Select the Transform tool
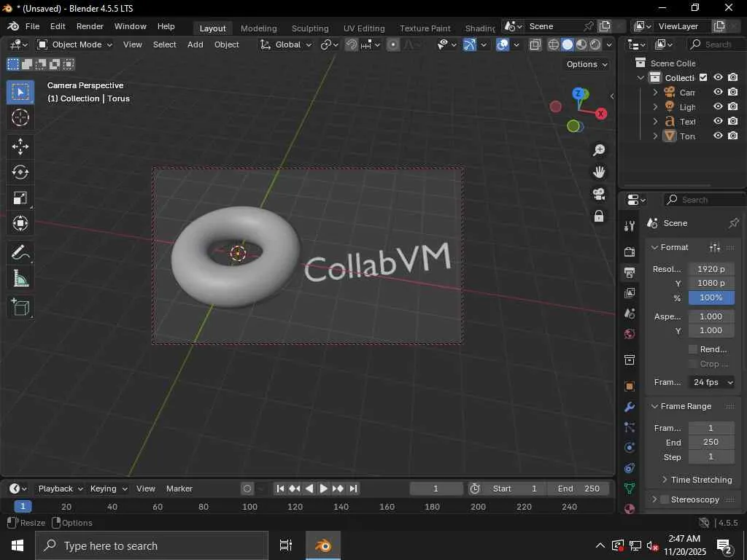Image resolution: width=747 pixels, height=560 pixels. click(x=20, y=223)
